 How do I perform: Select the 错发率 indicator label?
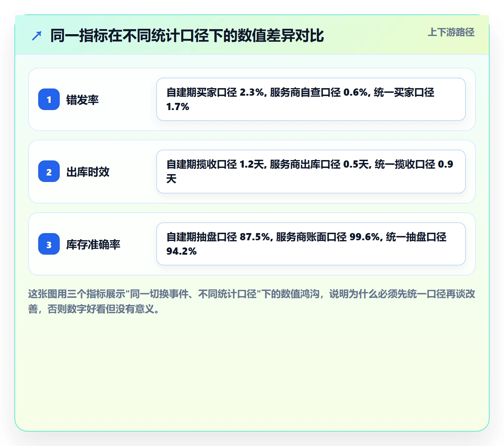[82, 100]
